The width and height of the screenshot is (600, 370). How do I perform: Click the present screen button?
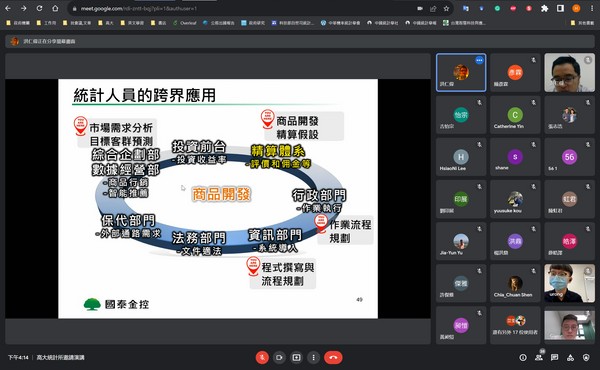296,357
